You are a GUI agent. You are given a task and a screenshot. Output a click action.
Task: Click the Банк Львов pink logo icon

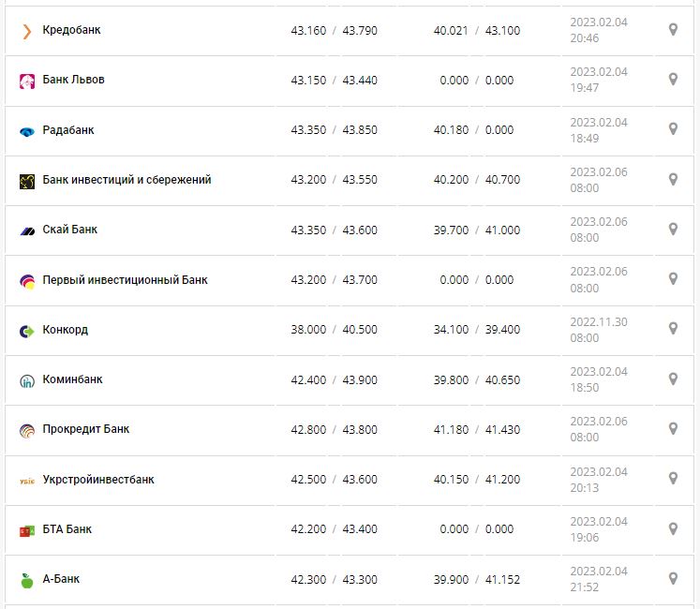(x=26, y=82)
